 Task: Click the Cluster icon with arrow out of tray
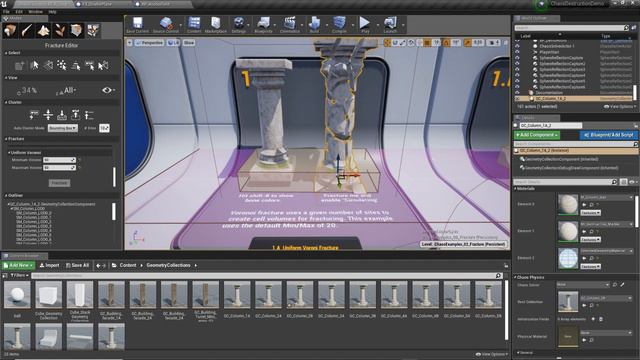[76, 115]
